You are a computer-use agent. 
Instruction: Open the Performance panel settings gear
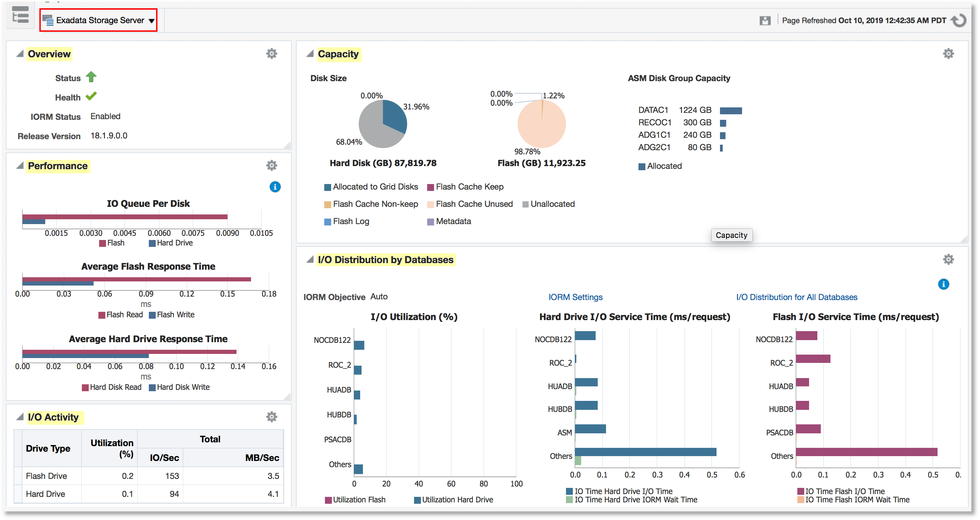coord(271,165)
